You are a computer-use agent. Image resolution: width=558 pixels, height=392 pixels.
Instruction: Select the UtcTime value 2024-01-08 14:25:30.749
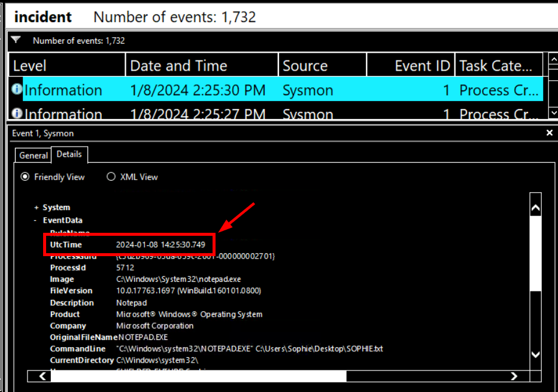[x=160, y=245]
